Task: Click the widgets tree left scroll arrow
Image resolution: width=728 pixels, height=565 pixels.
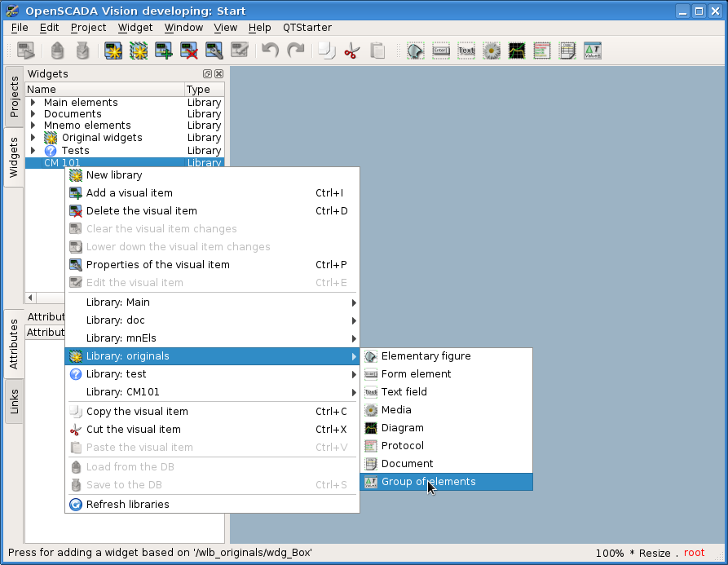Action: pos(30,298)
